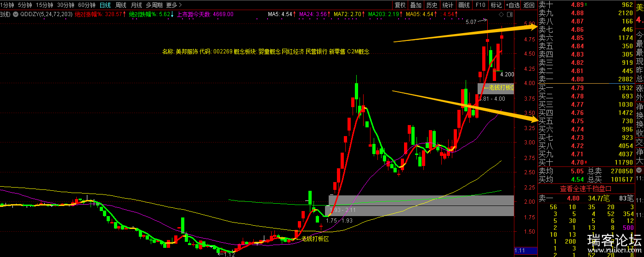Select the 买一 4.79 bid row
This screenshot has height=257, width=644.
[586, 88]
